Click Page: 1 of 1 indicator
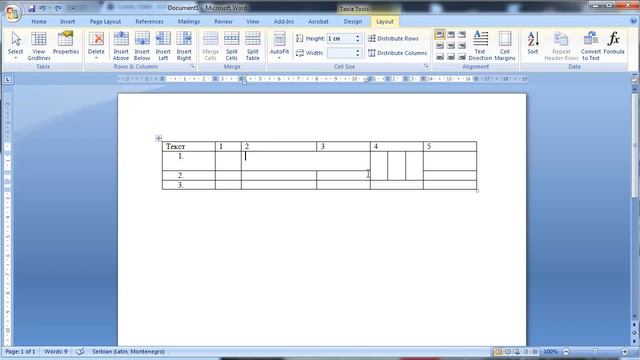Screen dimensions: 640x360 point(20,351)
